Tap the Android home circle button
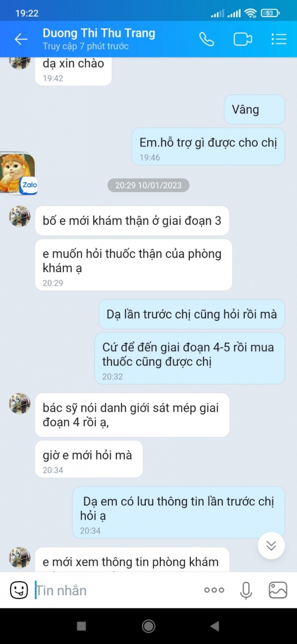This screenshot has height=644, width=297. pyautogui.click(x=148, y=626)
